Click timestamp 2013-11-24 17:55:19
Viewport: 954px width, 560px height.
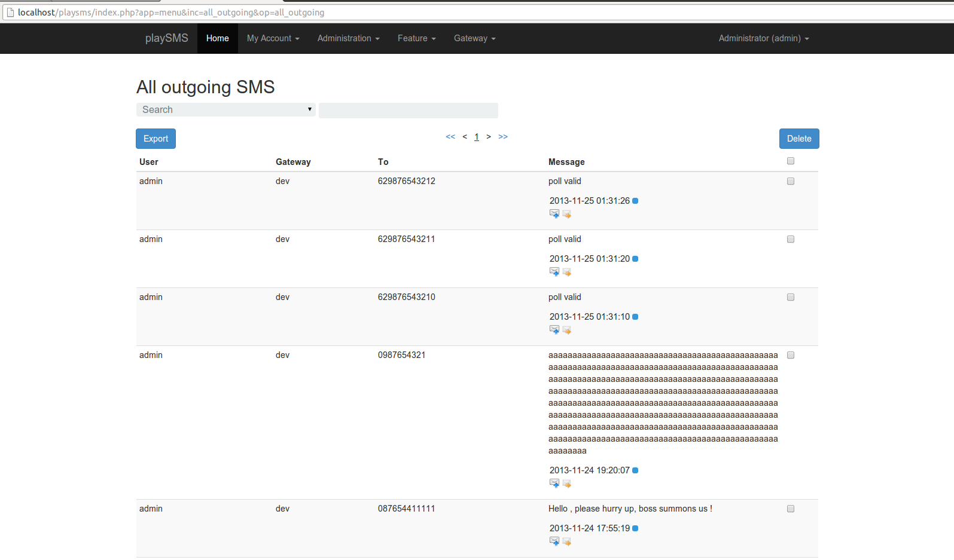pos(590,528)
